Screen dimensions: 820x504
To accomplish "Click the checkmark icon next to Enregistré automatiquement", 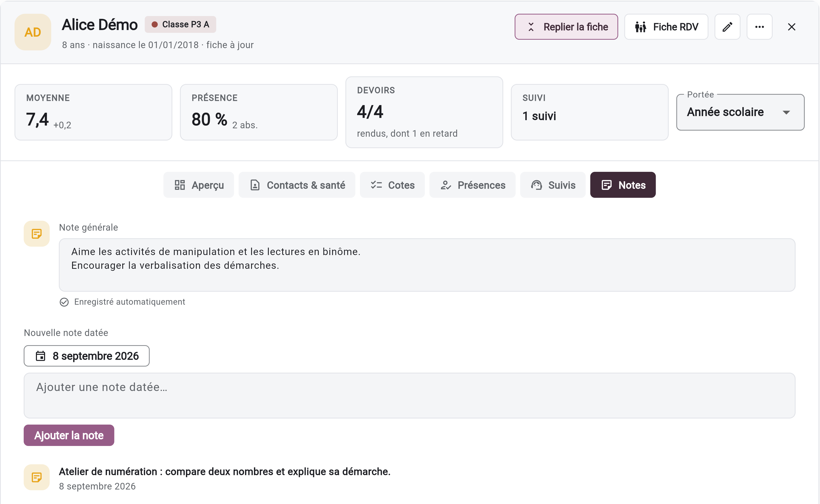I will pyautogui.click(x=64, y=302).
